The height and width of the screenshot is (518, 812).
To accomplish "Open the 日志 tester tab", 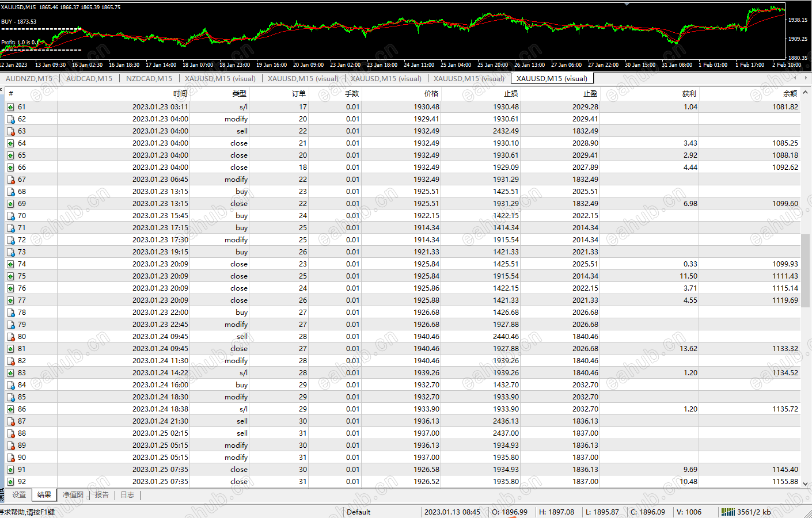I will pos(127,495).
